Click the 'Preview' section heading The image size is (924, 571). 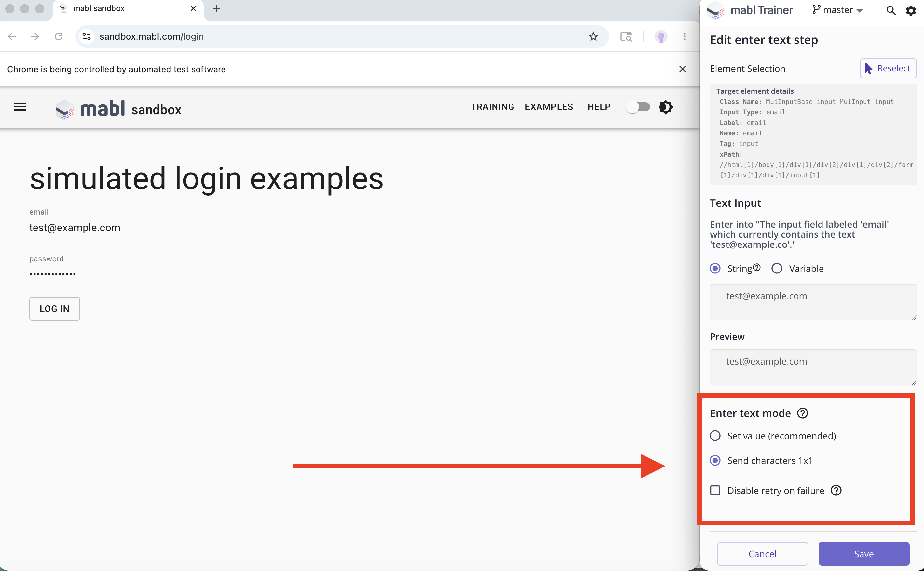coord(727,337)
